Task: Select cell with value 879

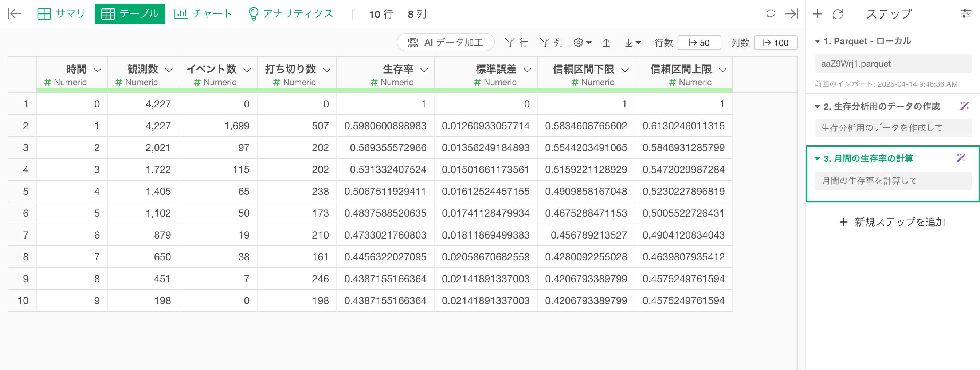Action: [x=143, y=235]
